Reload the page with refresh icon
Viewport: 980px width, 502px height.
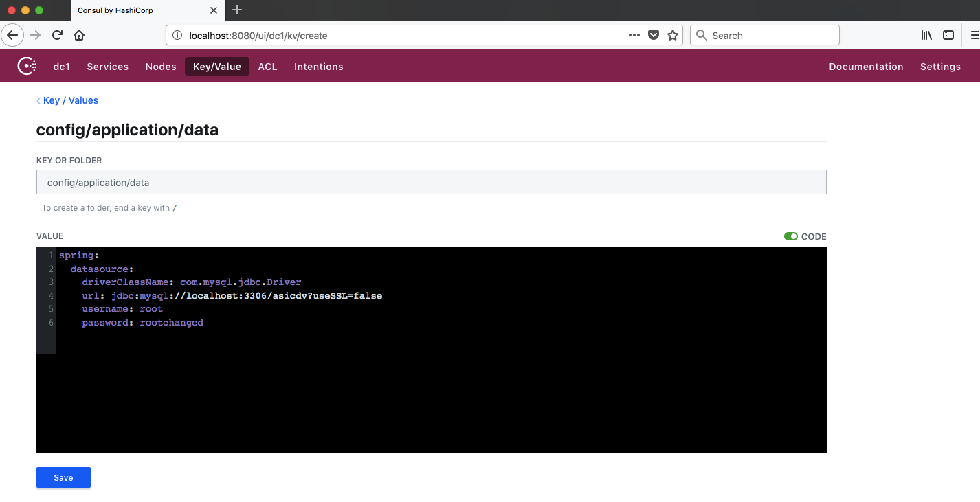[x=57, y=35]
